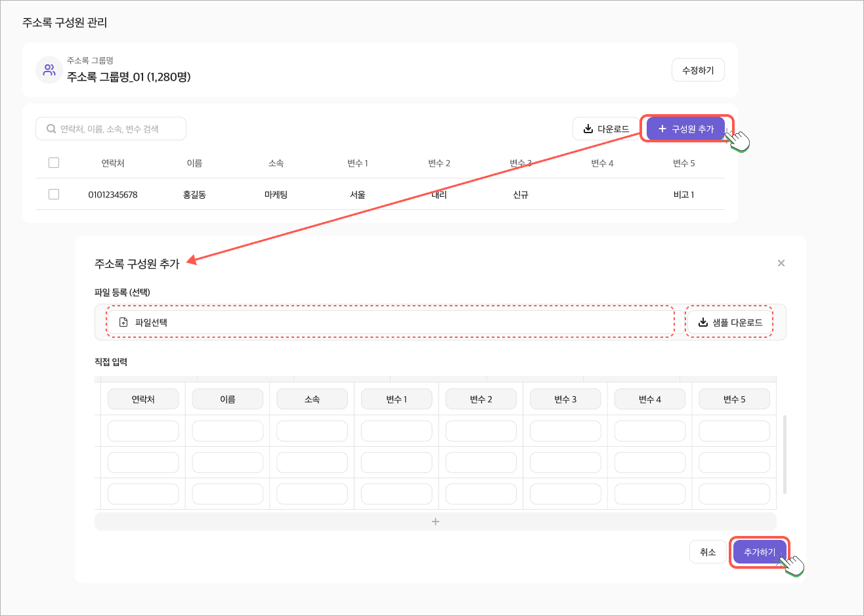Click the 샘플 다운로드 button
The height and width of the screenshot is (616, 864).
729,322
